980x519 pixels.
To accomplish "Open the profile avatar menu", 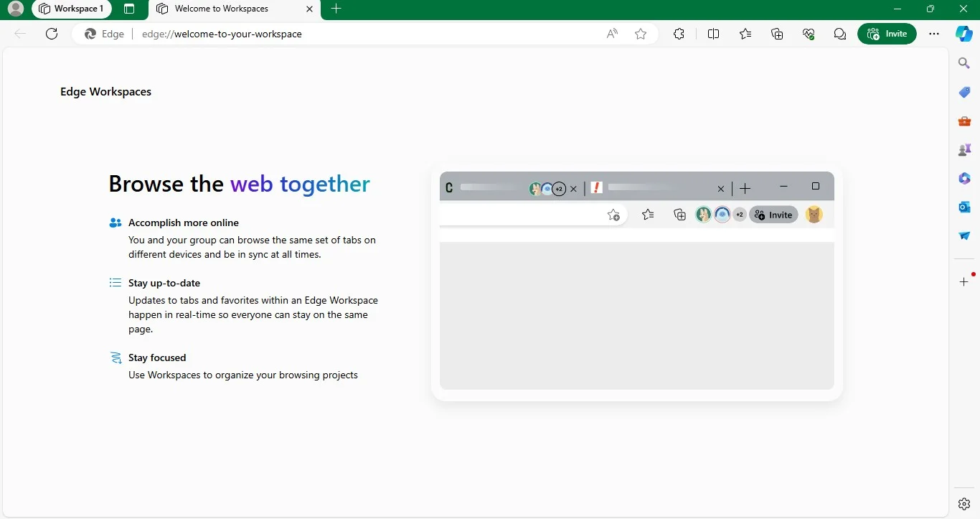I will (15, 9).
